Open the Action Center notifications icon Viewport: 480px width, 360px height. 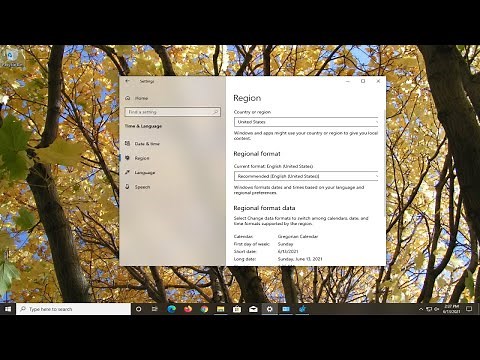(469, 309)
